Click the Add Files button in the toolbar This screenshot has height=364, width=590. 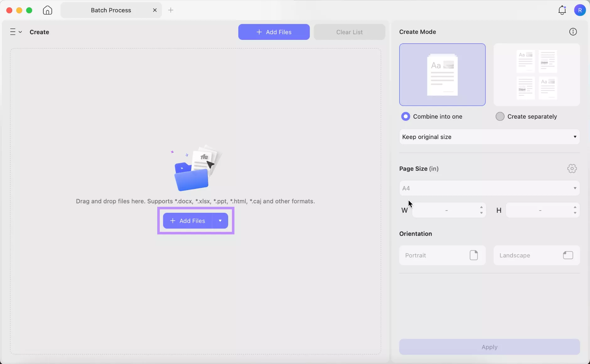[x=273, y=32]
